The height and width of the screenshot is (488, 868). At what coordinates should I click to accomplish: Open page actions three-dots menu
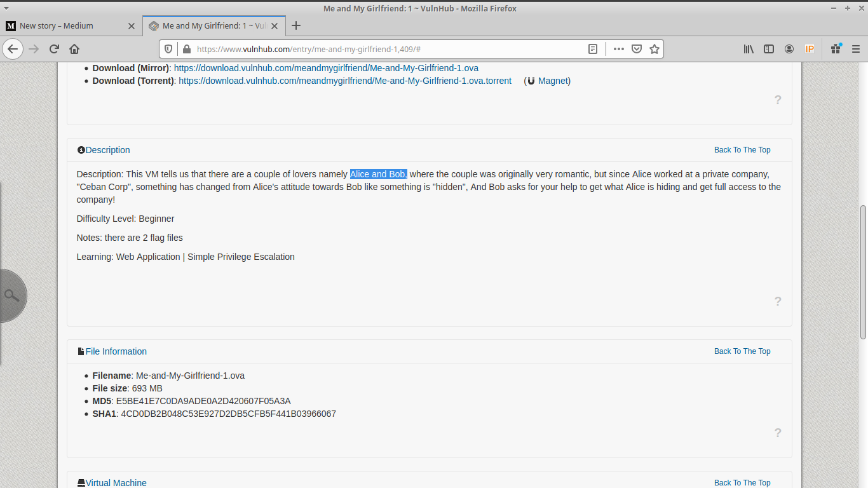(618, 49)
